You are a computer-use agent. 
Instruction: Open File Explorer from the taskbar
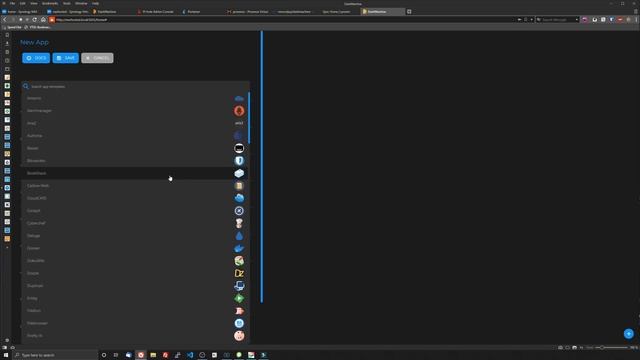coord(153,355)
